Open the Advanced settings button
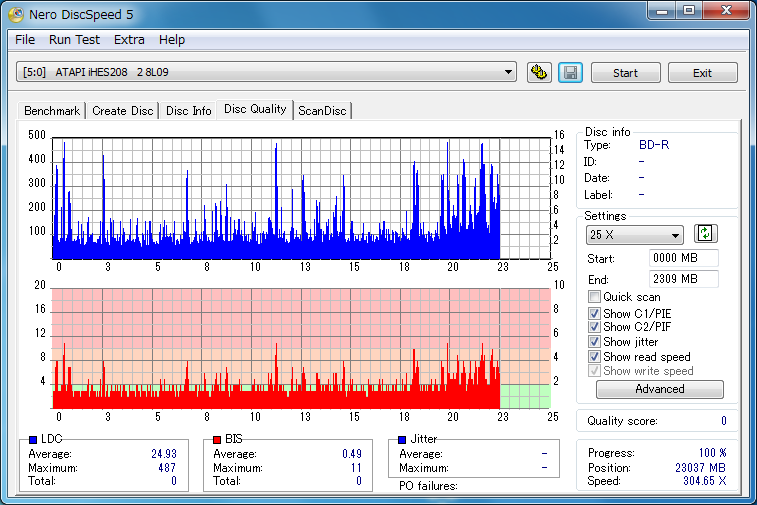This screenshot has height=505, width=757. [x=659, y=389]
